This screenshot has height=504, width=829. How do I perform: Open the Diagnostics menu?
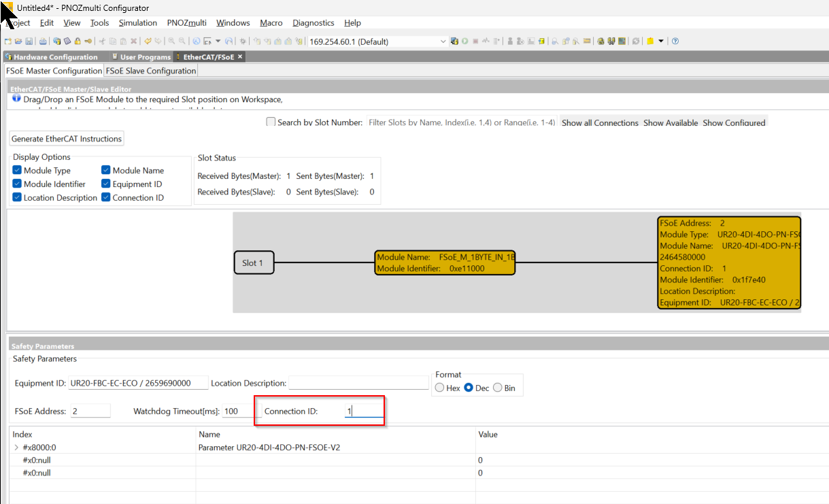point(314,23)
